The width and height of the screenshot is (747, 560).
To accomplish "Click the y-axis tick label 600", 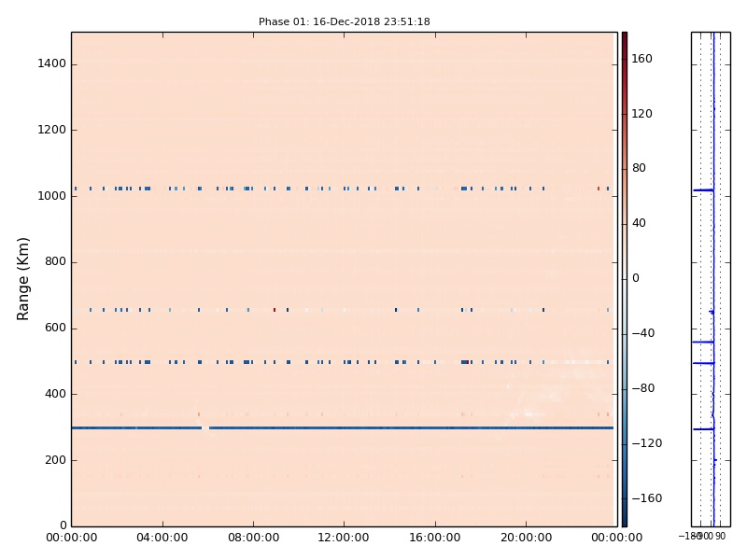I will coord(55,328).
